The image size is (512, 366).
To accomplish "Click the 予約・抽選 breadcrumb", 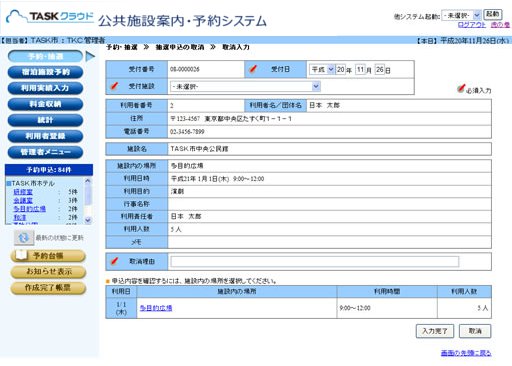I will 122,47.
